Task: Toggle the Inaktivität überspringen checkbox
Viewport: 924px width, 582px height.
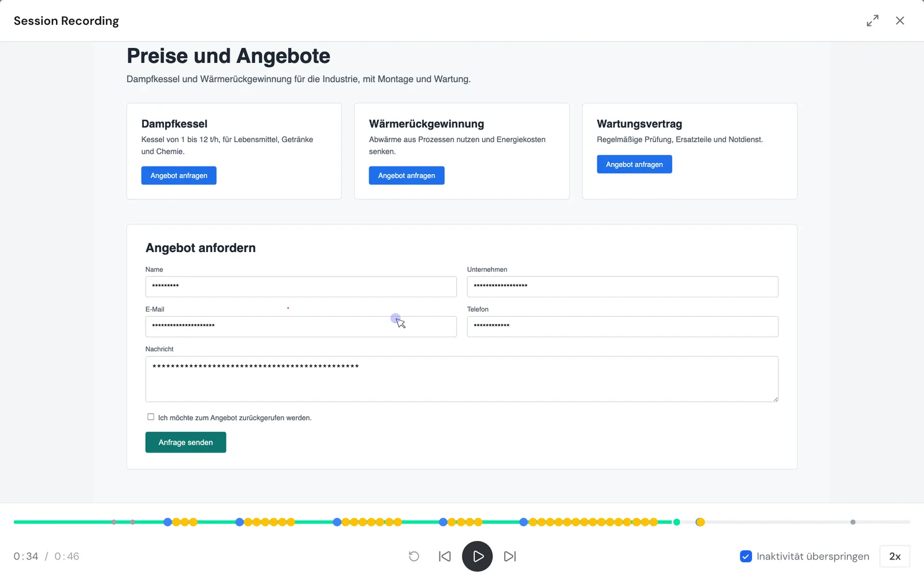Action: [x=746, y=557]
